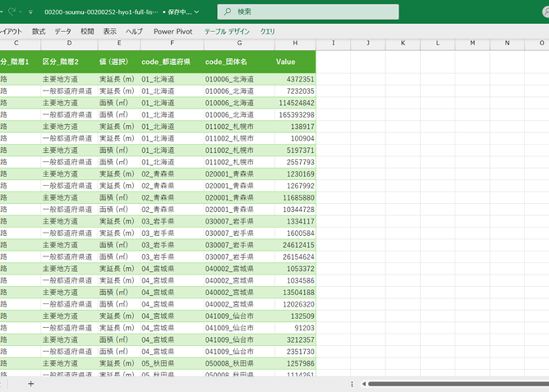Select the cell with value 1267992
Viewport: 549px width, 392px height.
point(295,186)
